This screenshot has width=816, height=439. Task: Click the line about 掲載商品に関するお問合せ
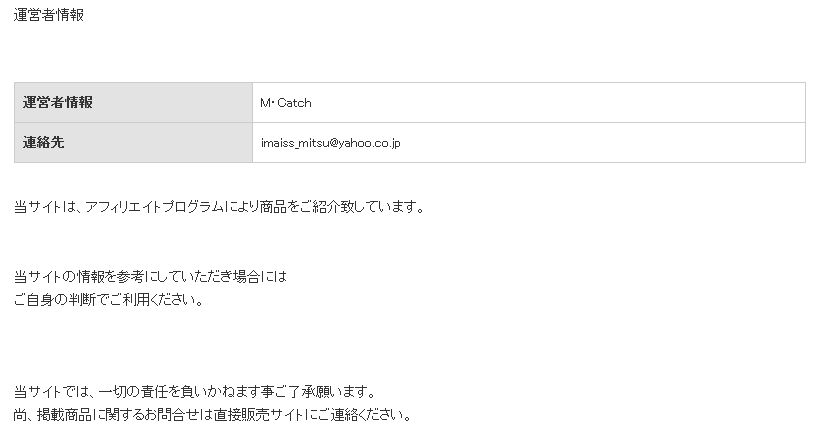(213, 415)
